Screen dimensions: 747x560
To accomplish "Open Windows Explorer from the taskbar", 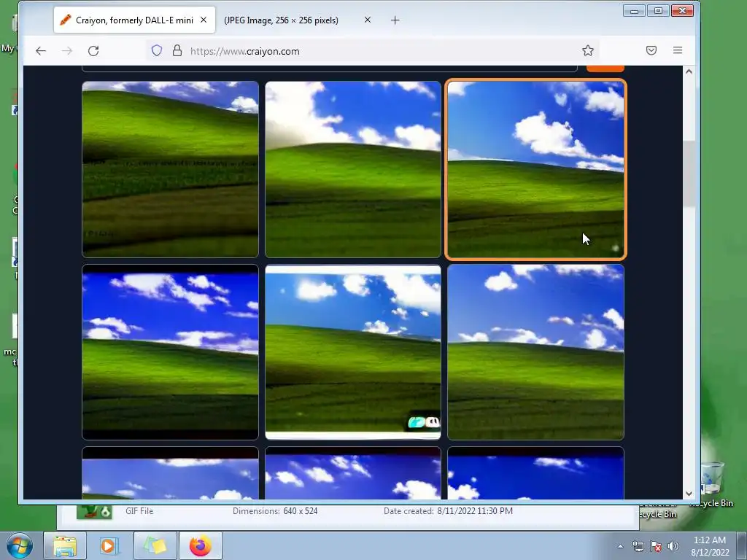I will point(65,545).
